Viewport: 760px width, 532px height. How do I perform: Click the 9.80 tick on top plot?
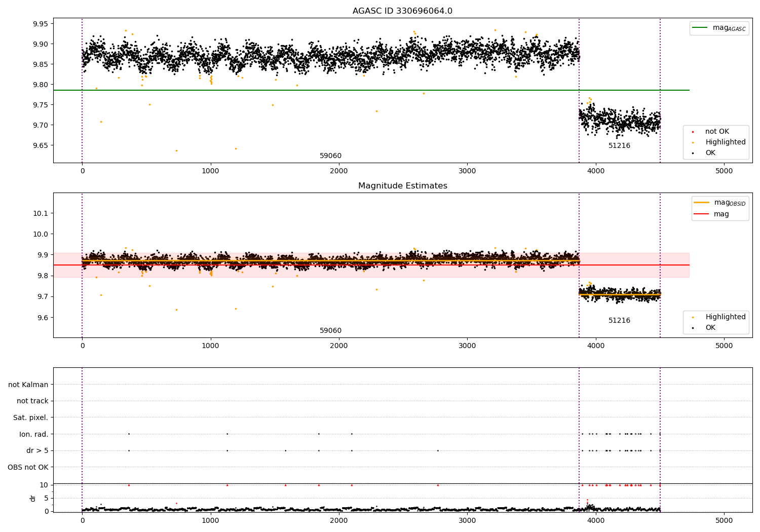coord(41,85)
